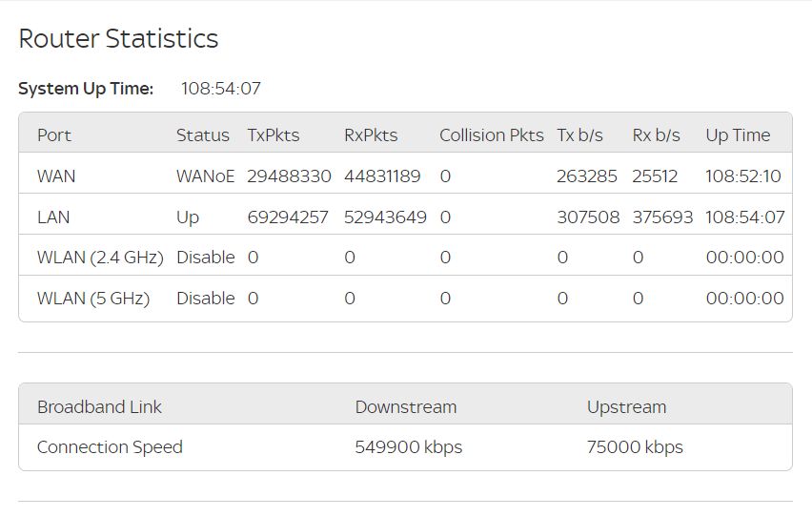Select the system up time value 108:54:07 beside the label

221,89
